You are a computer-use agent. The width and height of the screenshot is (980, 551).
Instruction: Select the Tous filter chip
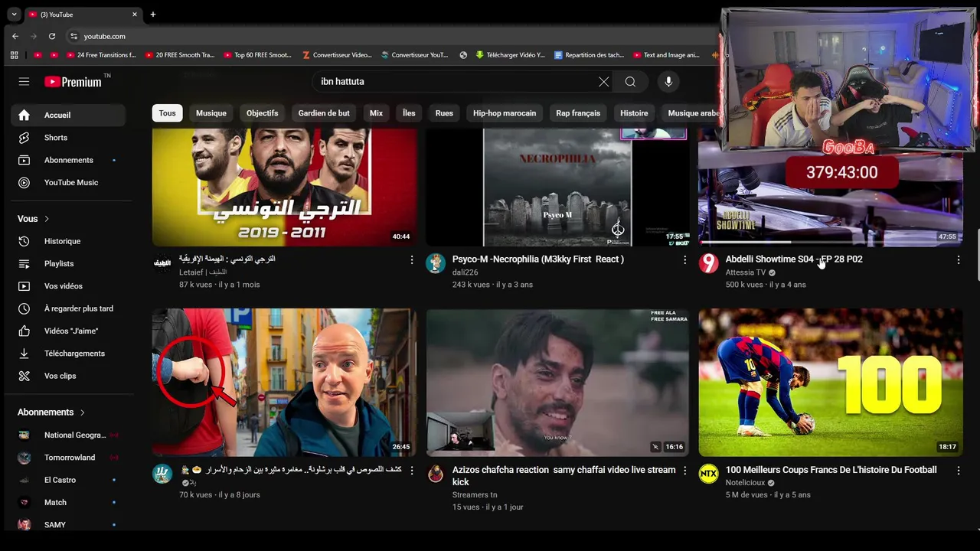tap(167, 113)
